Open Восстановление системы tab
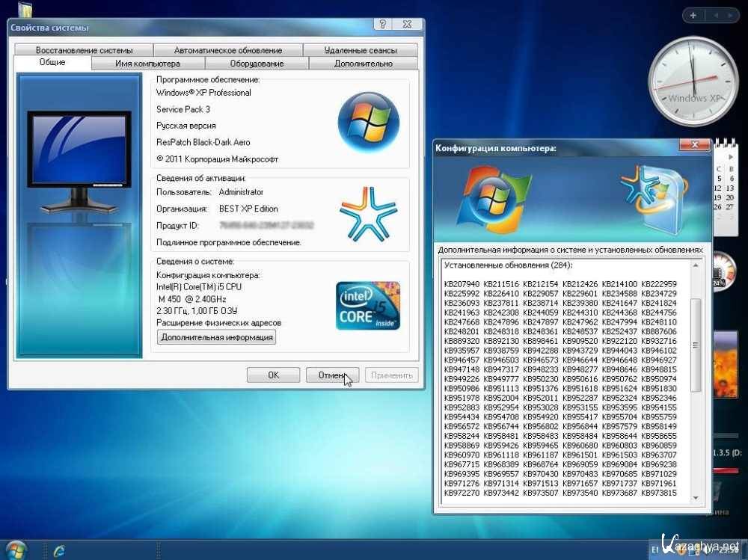The height and width of the screenshot is (560, 748). [x=84, y=50]
